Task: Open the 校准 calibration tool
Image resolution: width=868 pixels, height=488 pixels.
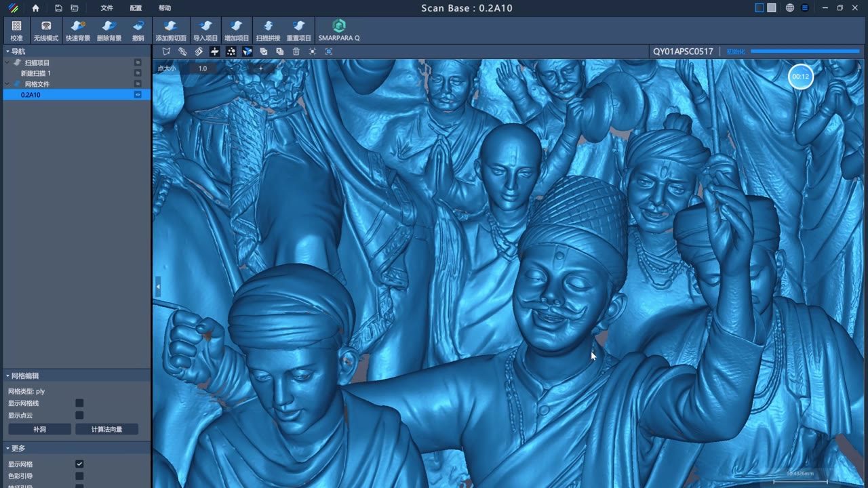Action: click(x=17, y=30)
